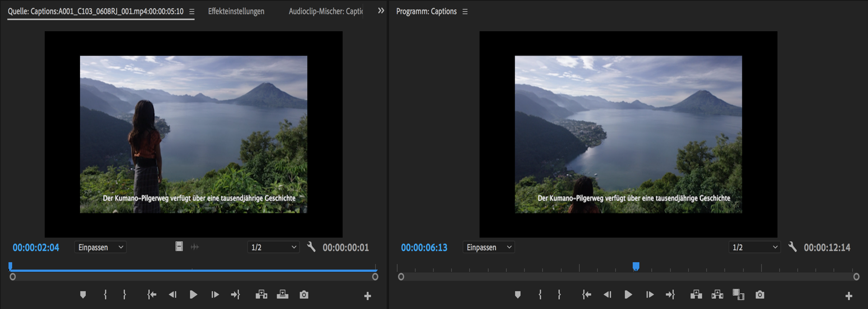
Task: Open Program monitor settings wrench
Action: tap(793, 247)
